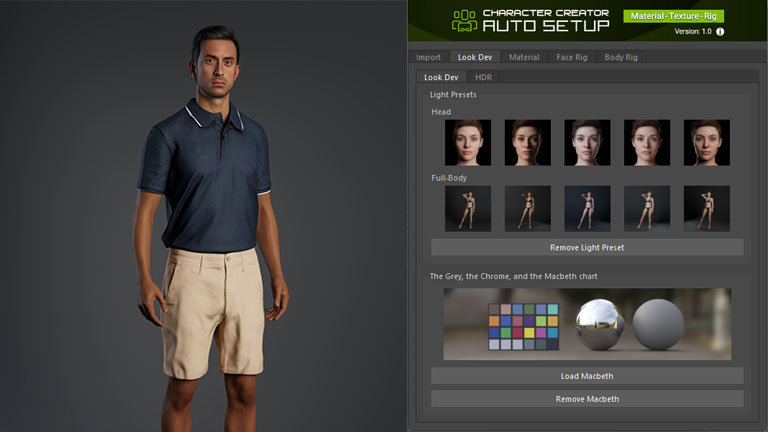Viewport: 768px width, 432px height.
Task: Apply the first Full-Body light preset
Action: click(x=468, y=209)
